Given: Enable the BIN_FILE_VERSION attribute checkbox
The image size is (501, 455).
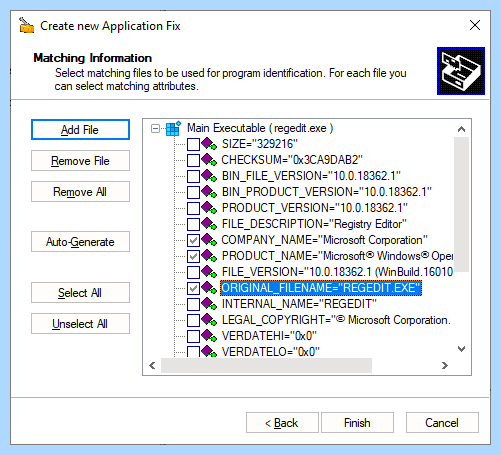Looking at the screenshot, I should point(193,176).
